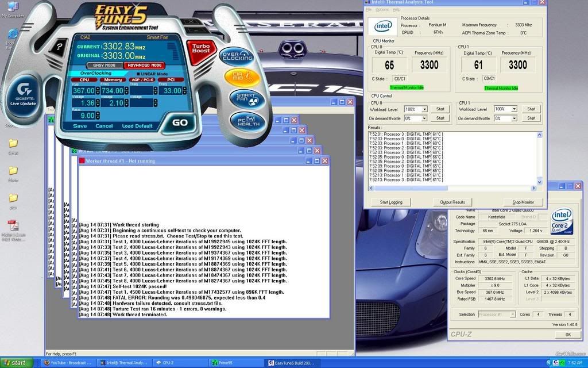Open the PC Health section button
This screenshot has height=368, width=588.
tap(248, 121)
